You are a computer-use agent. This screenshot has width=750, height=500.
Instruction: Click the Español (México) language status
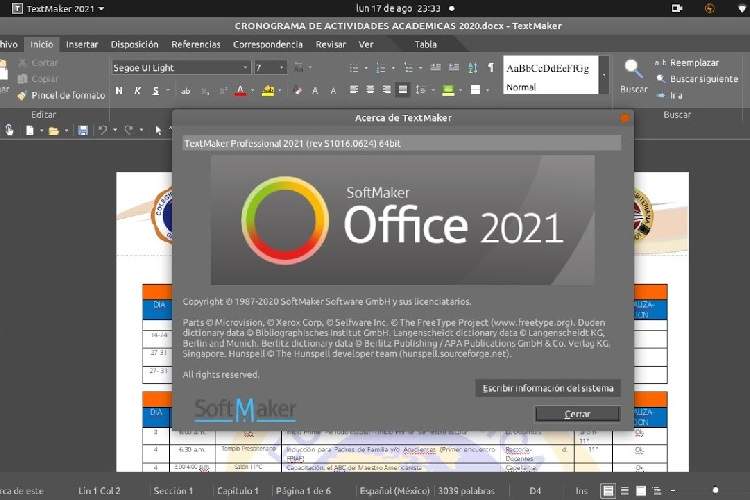pos(395,490)
